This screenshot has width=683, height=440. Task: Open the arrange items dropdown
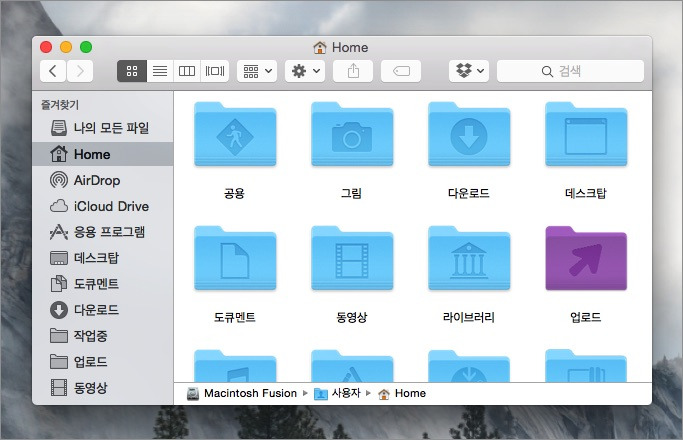tap(257, 71)
